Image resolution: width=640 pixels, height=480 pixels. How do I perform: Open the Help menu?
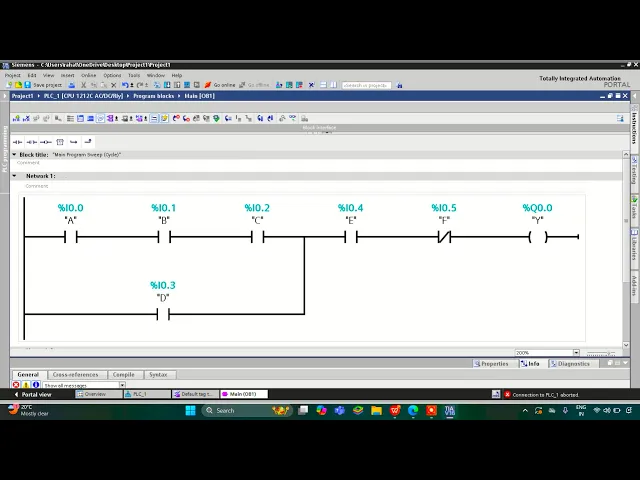tap(177, 76)
